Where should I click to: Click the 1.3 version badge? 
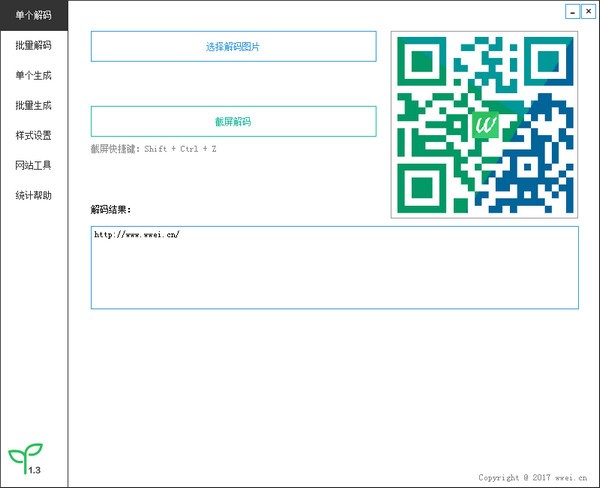[x=35, y=469]
